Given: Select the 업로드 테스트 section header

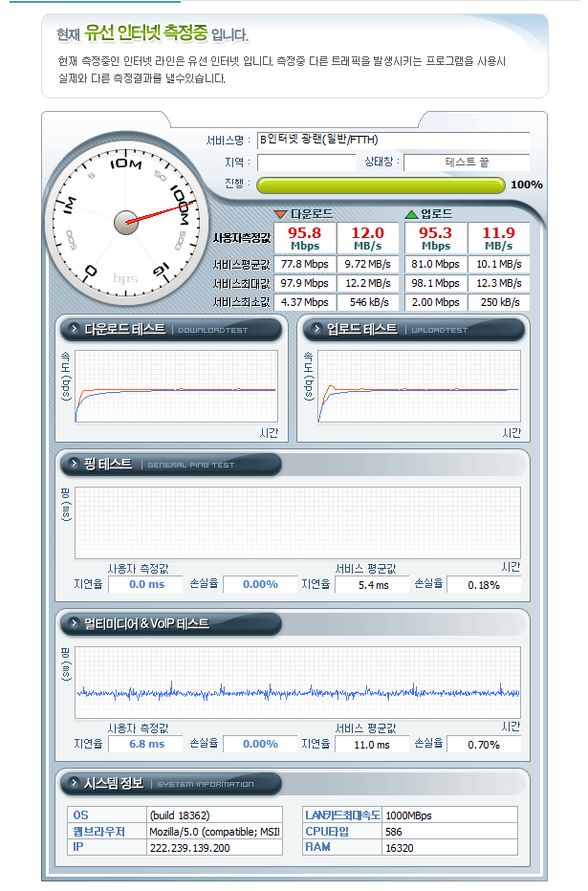Looking at the screenshot, I should tap(415, 330).
